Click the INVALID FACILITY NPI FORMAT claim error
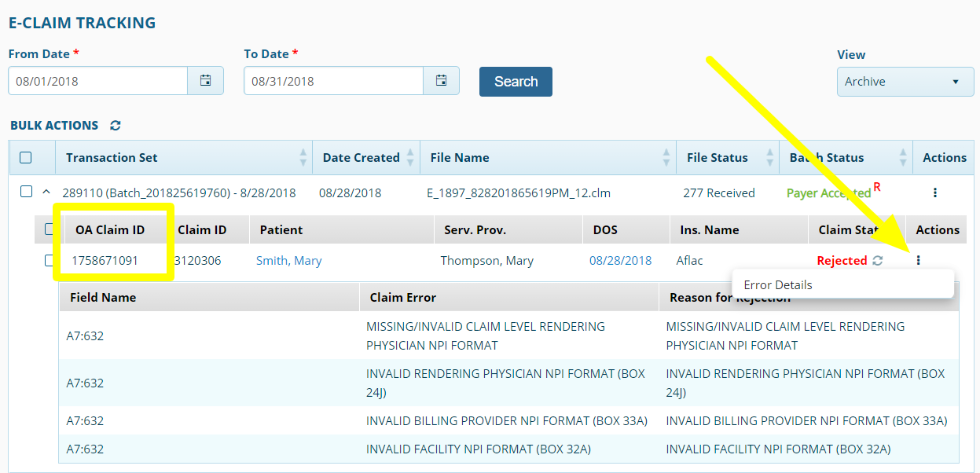This screenshot has width=980, height=473. click(x=479, y=449)
